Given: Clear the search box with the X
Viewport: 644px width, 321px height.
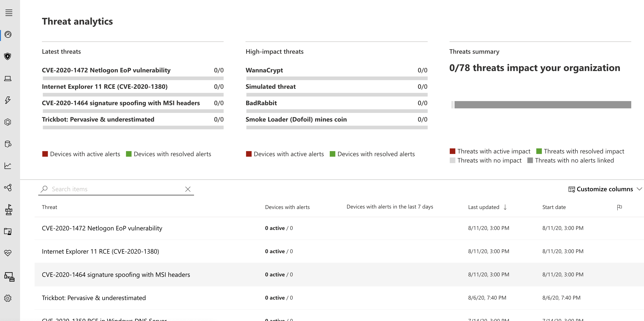Looking at the screenshot, I should point(188,189).
